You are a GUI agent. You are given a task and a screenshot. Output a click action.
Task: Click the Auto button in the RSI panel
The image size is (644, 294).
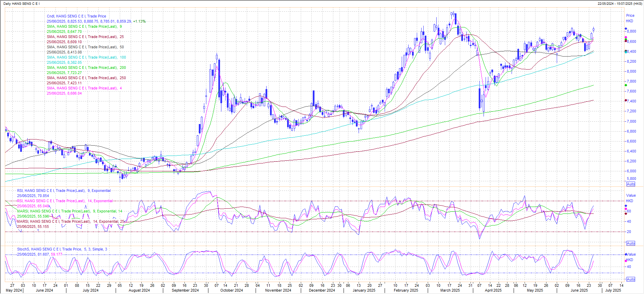(x=631, y=243)
